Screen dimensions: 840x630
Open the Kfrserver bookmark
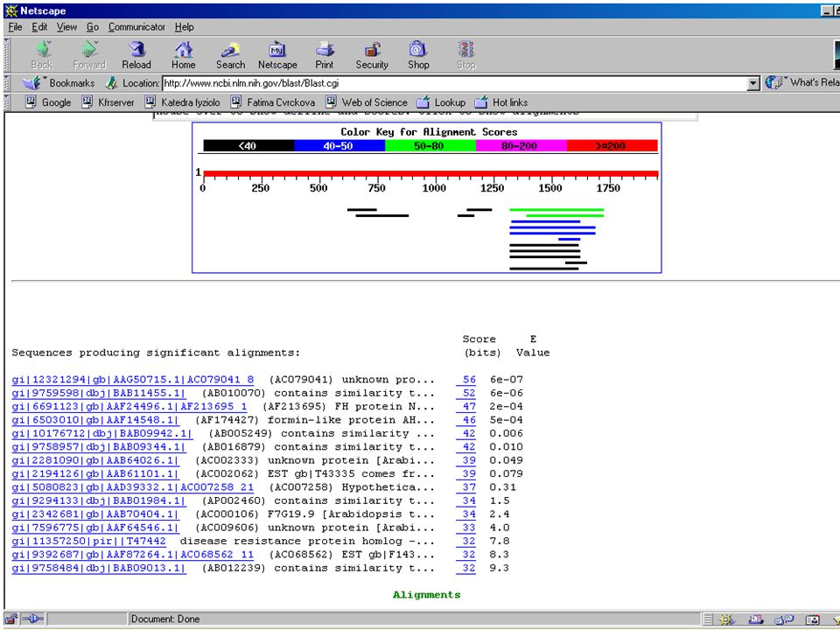[108, 101]
